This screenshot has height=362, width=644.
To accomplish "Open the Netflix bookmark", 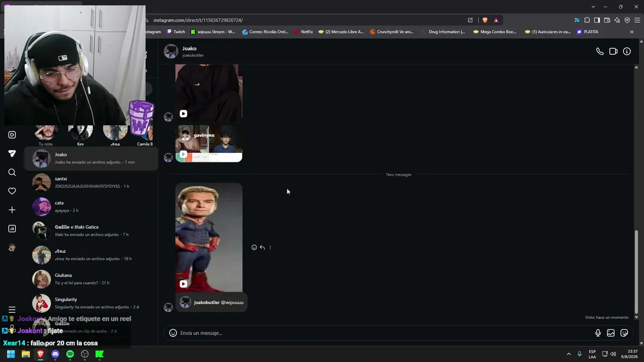I will [303, 32].
